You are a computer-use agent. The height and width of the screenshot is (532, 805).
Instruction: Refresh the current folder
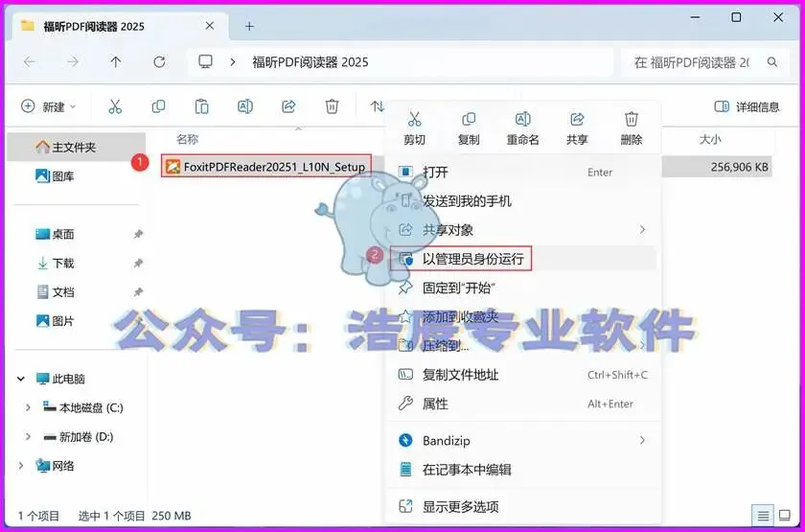click(x=160, y=62)
